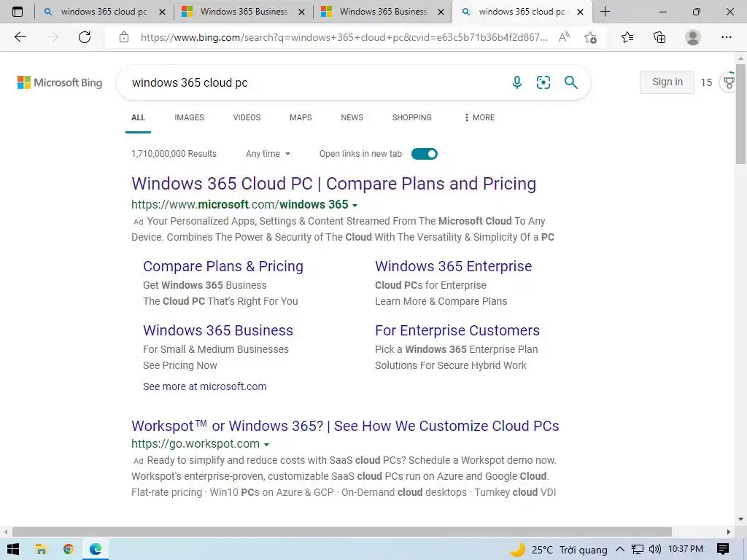747x560 pixels.
Task: Switch to Edge in the taskbar
Action: point(96,549)
